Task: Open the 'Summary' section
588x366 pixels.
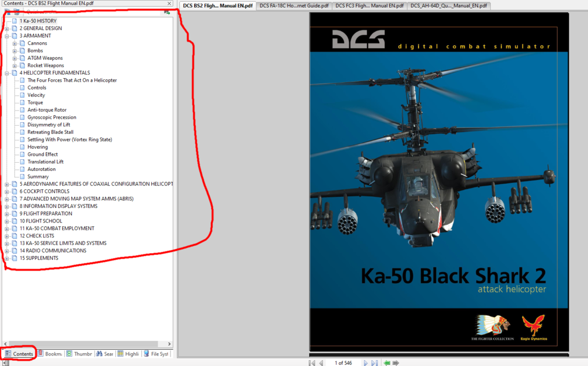Action: click(38, 176)
